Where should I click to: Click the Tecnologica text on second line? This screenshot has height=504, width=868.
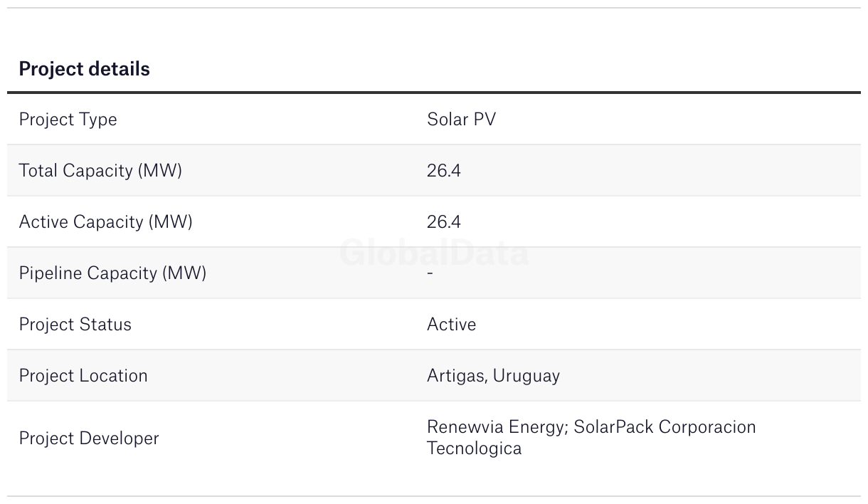point(474,448)
